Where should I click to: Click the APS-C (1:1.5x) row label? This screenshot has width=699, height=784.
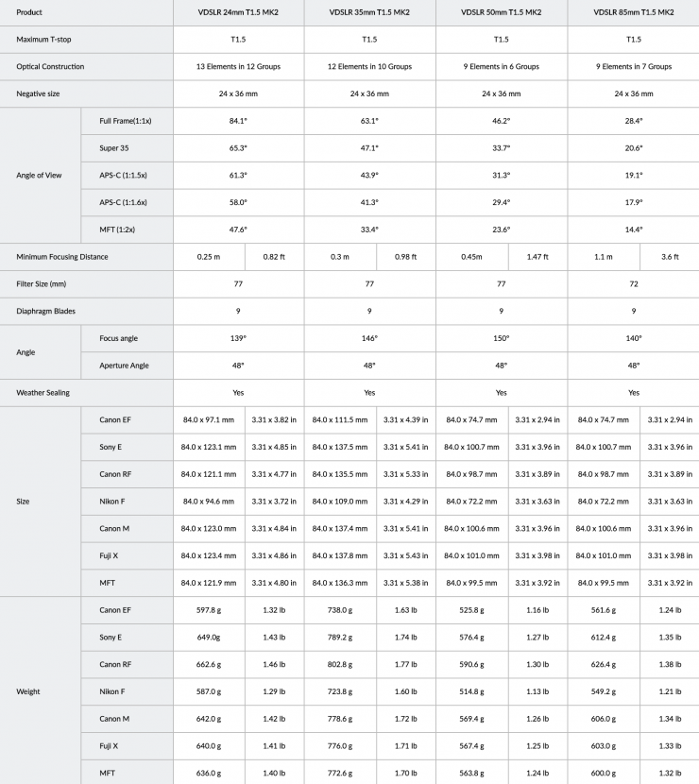pyautogui.click(x=123, y=176)
